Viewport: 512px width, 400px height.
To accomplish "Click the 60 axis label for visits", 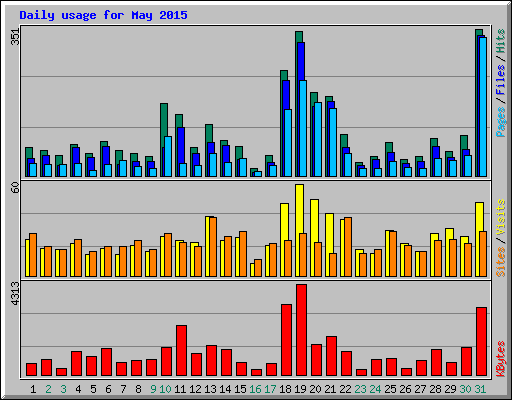I will (15, 188).
